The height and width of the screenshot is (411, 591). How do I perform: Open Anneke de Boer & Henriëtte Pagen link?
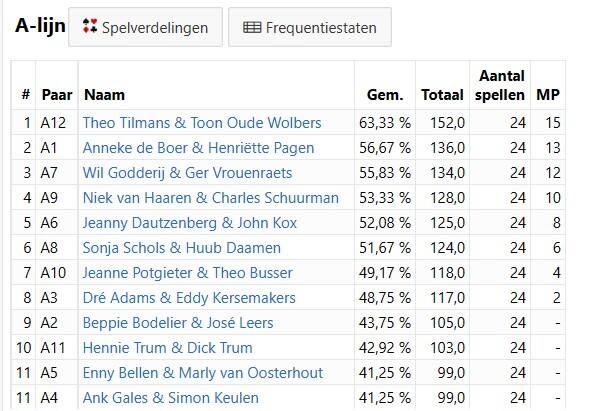point(198,148)
